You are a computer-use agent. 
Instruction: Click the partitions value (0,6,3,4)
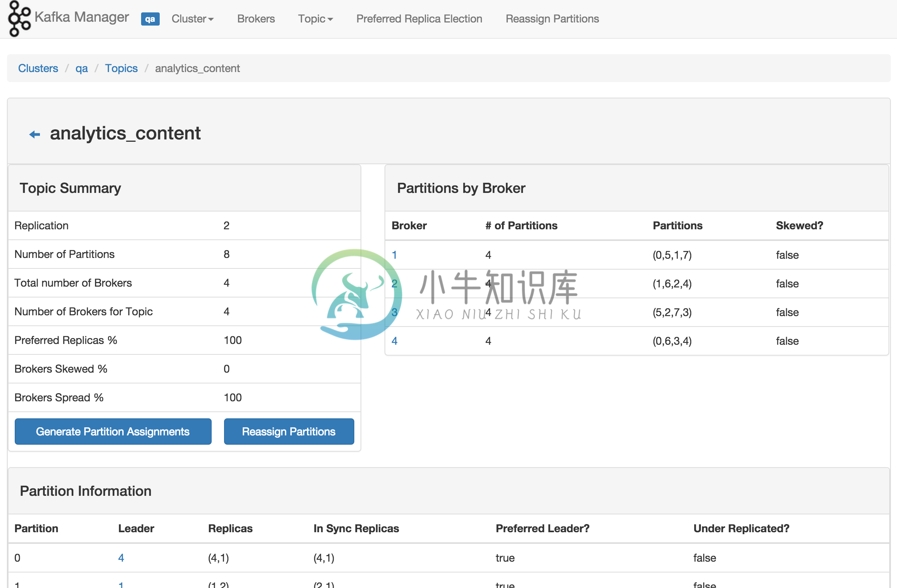point(672,341)
